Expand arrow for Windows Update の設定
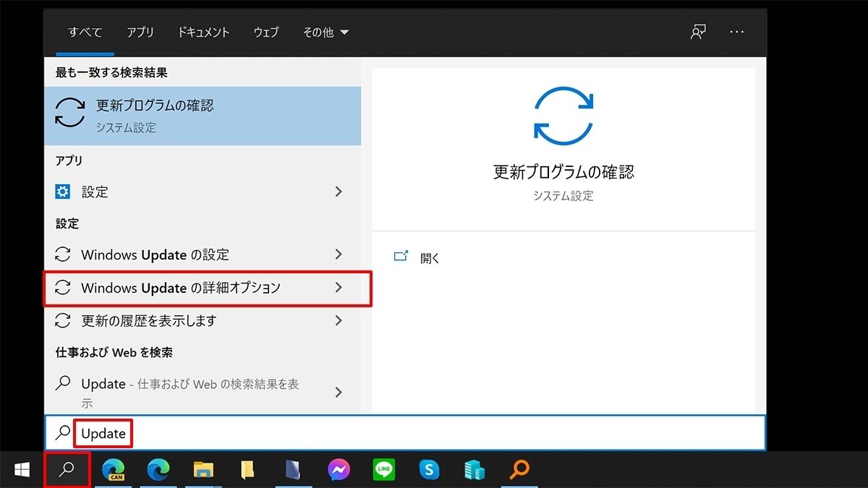 pos(339,254)
